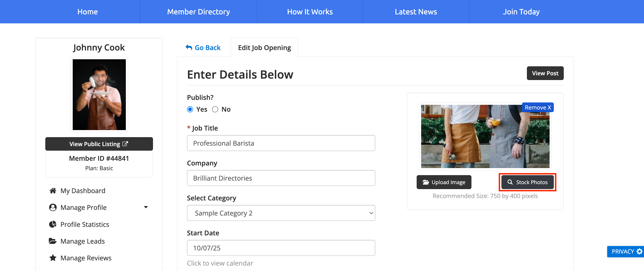
Task: Open the Select Category dropdown
Action: click(281, 213)
